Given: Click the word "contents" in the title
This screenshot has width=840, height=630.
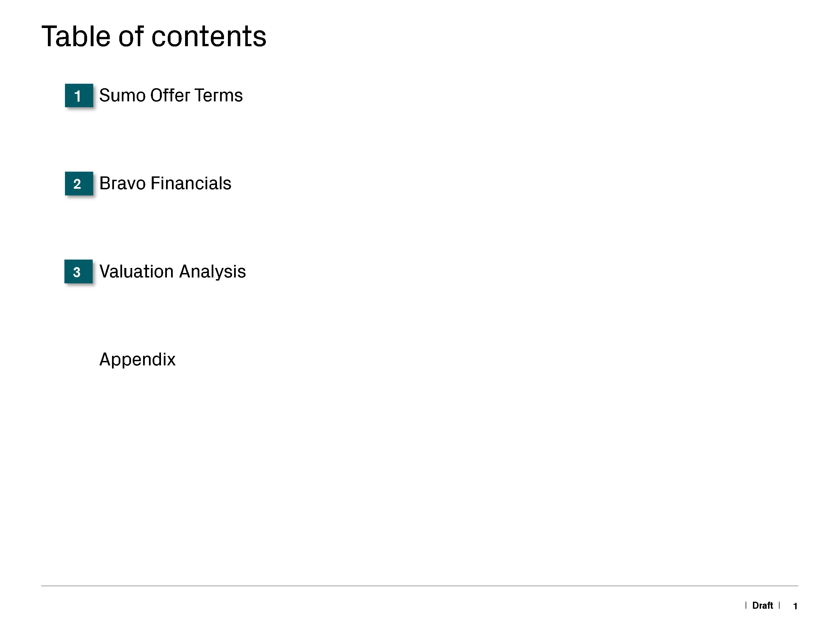Looking at the screenshot, I should click(x=209, y=37).
